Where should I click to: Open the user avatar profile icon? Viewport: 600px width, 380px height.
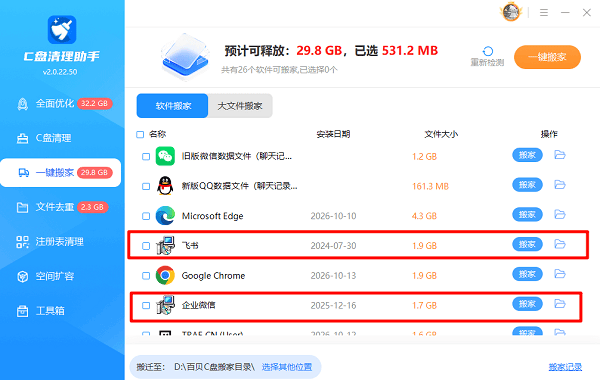tap(511, 12)
